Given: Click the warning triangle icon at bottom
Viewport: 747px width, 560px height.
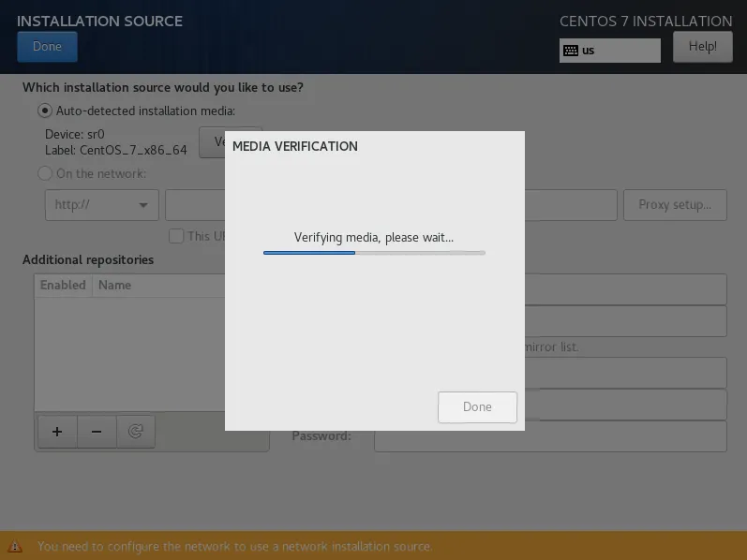Looking at the screenshot, I should coord(15,546).
